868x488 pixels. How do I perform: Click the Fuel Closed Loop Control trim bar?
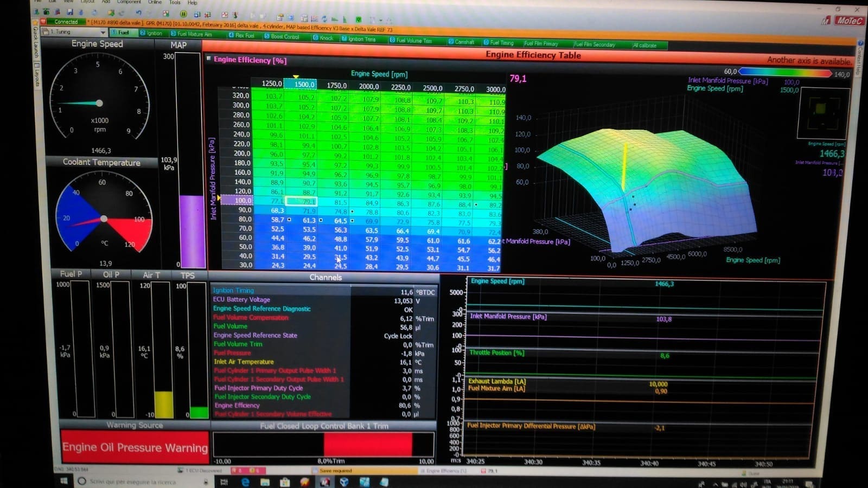[324, 445]
